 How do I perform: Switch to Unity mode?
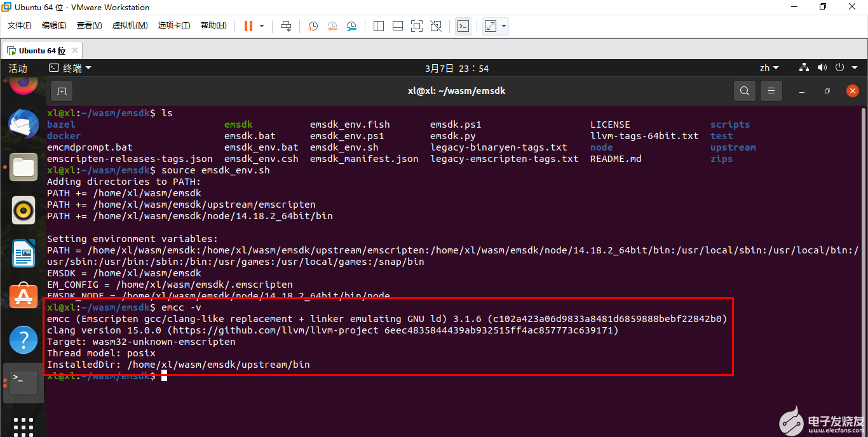coord(436,26)
